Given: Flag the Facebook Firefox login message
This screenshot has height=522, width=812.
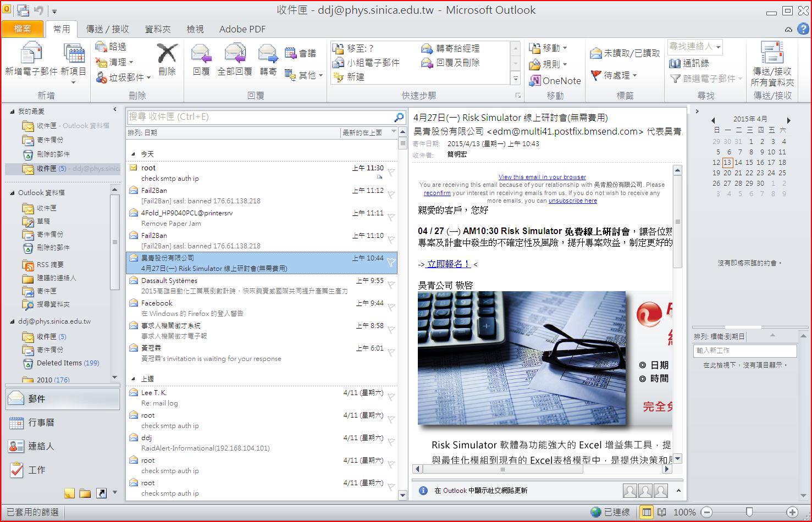Looking at the screenshot, I should click(x=391, y=307).
